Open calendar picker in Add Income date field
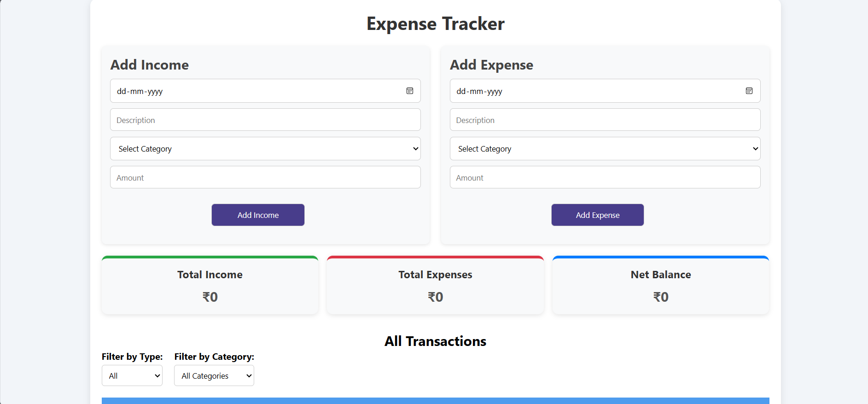This screenshot has width=868, height=404. coord(410,91)
